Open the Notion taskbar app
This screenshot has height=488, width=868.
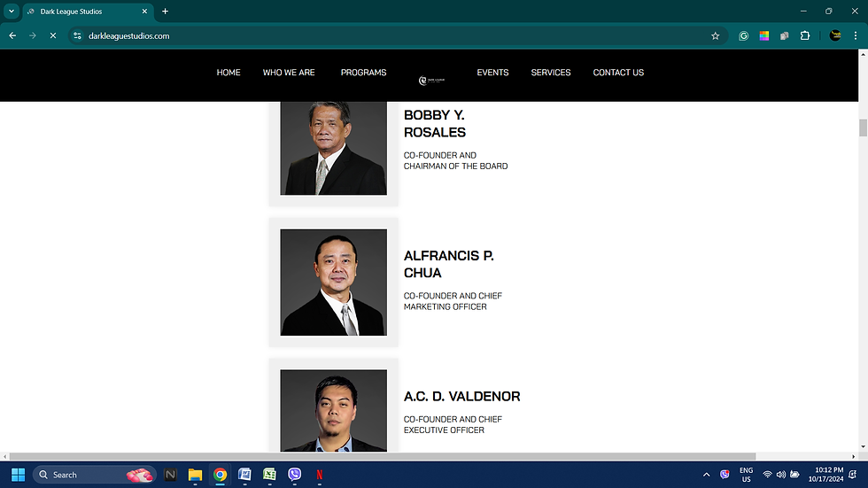[170, 475]
